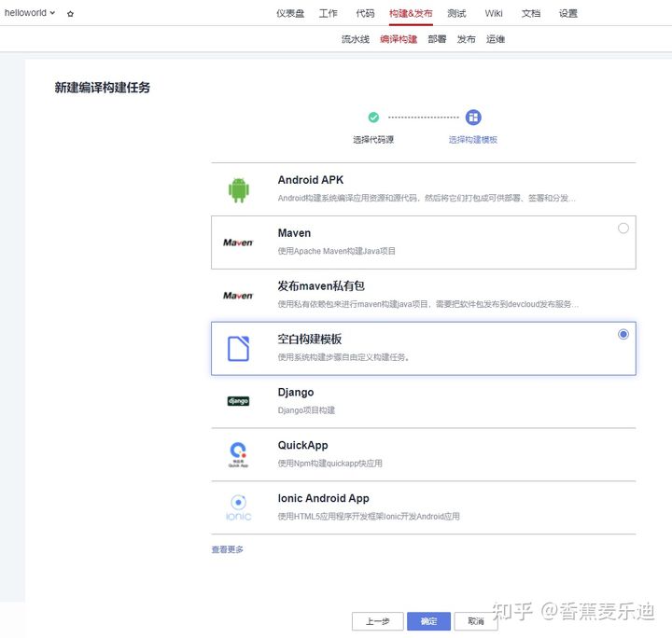
Task: Switch to the 编译构建 sub-tab
Action: click(x=399, y=39)
